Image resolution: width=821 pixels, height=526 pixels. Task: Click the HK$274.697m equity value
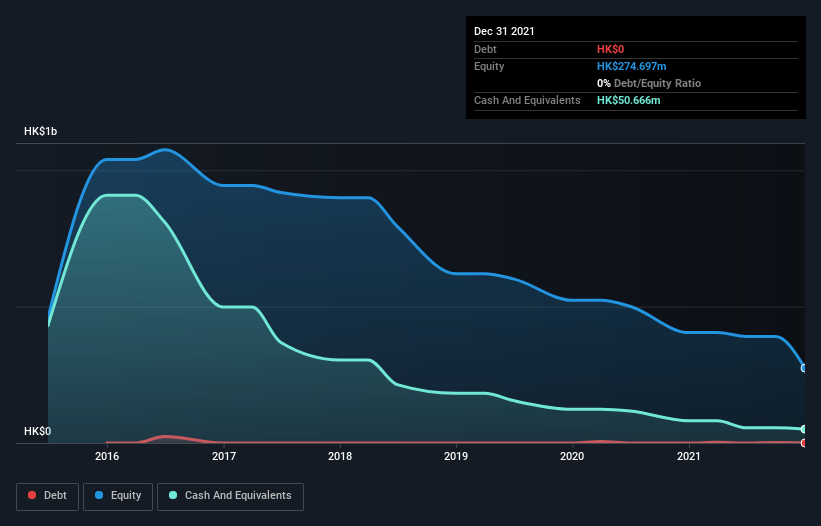click(x=631, y=66)
